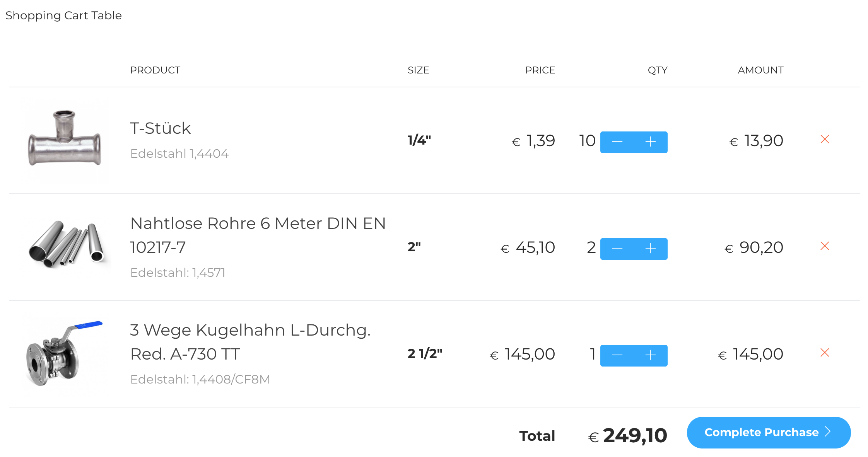
Task: Open the steel pipes product thumbnail
Action: [x=67, y=245]
